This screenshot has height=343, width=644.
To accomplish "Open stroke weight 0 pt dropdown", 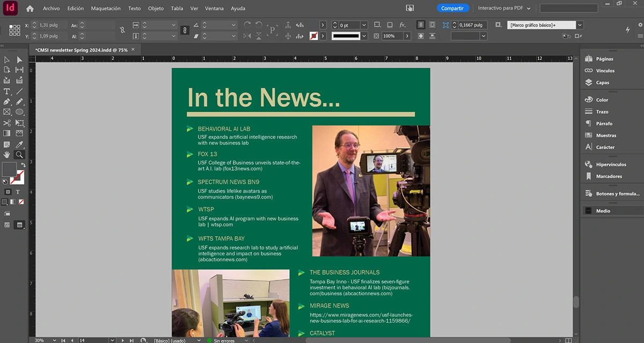I will pos(364,25).
